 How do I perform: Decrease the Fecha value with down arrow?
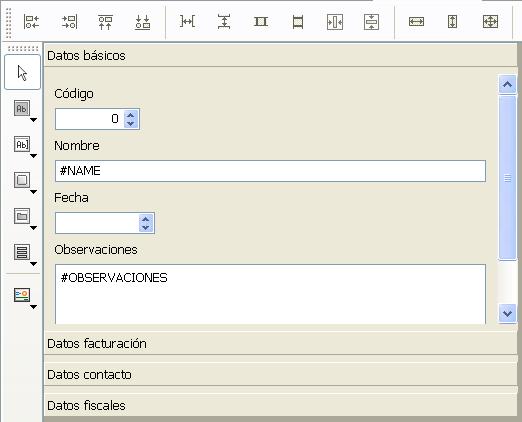pyautogui.click(x=146, y=227)
